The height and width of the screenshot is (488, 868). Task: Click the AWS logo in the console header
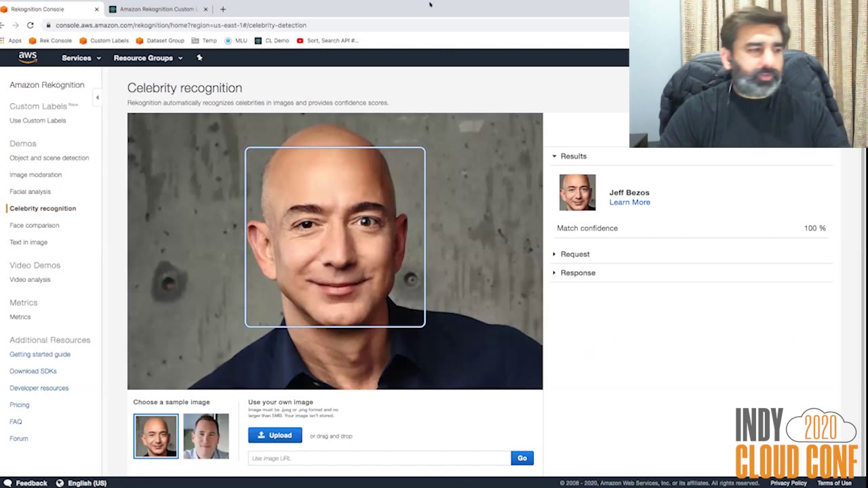pyautogui.click(x=28, y=57)
